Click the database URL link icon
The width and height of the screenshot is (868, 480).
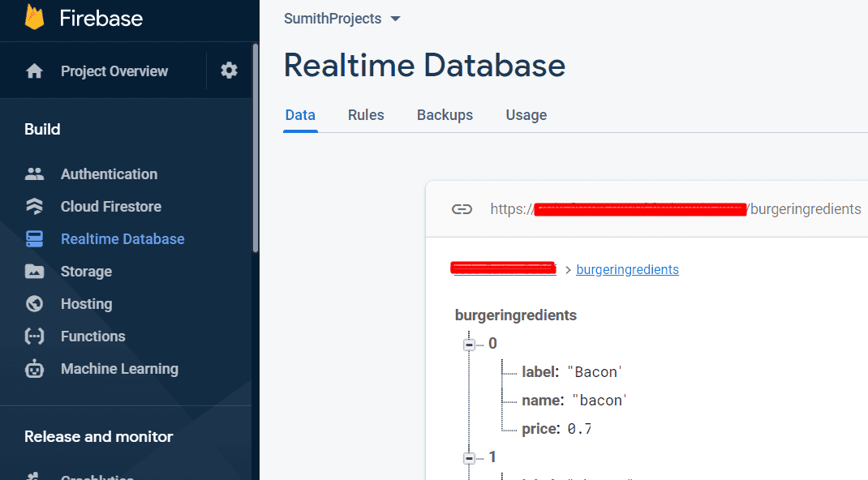point(462,209)
